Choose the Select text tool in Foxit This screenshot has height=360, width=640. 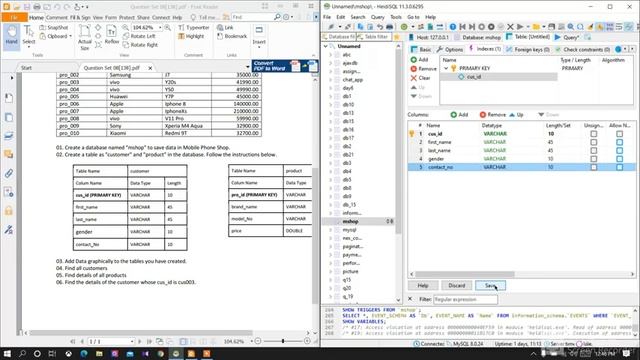point(29,36)
